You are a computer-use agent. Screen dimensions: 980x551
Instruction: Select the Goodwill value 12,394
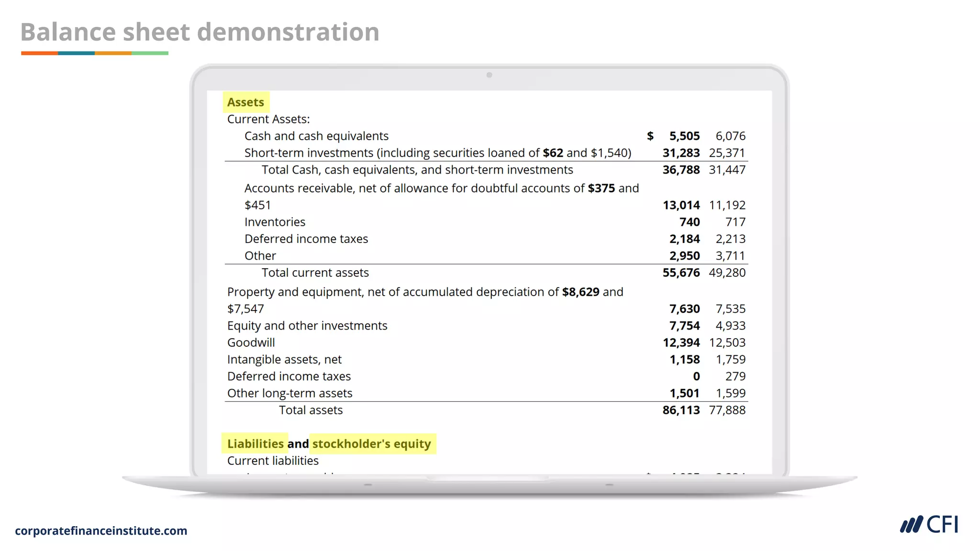coord(681,343)
